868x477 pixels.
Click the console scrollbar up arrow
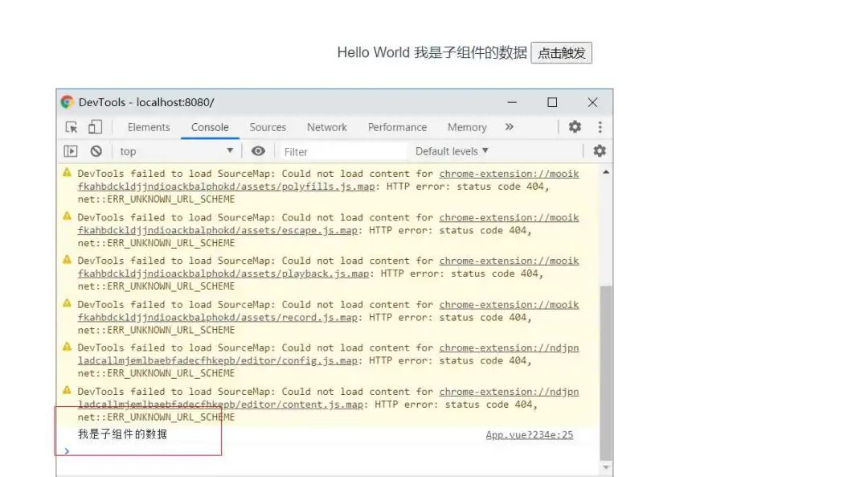click(x=606, y=172)
